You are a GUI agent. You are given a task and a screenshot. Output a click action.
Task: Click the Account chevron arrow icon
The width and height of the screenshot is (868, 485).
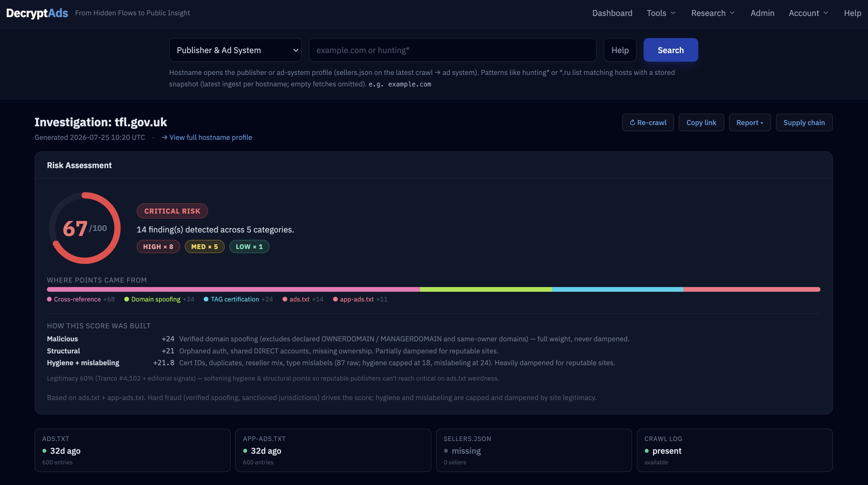pos(826,13)
